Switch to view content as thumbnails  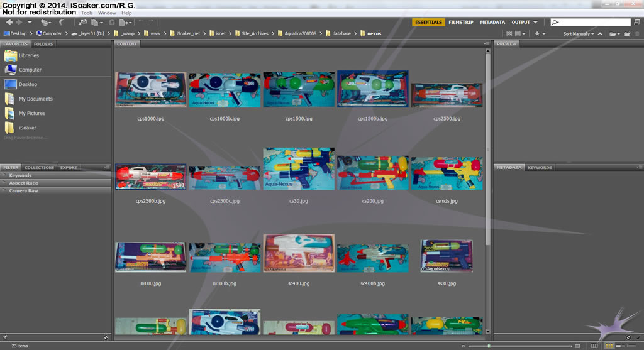click(x=609, y=346)
